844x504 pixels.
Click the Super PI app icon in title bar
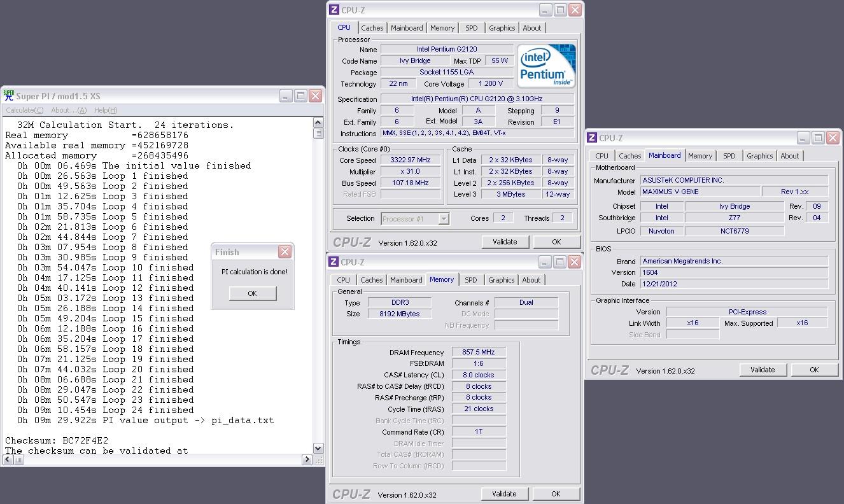coord(9,95)
